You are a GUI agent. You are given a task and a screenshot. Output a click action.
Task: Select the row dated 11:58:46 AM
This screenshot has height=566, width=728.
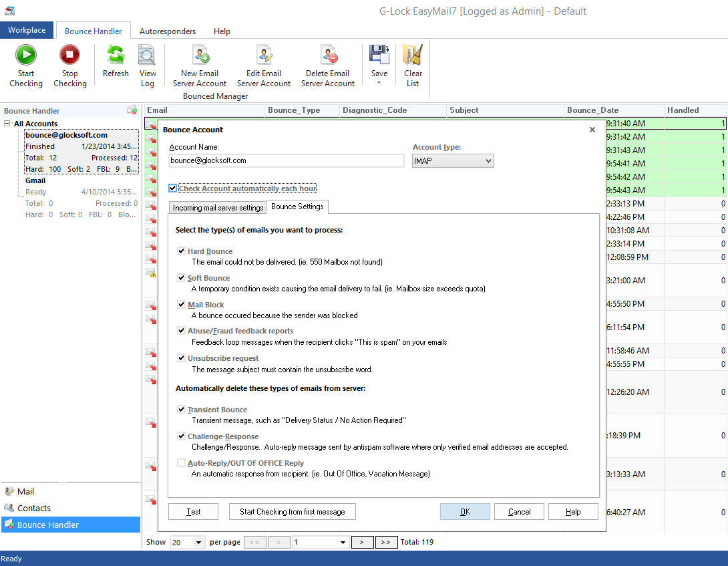[667, 350]
